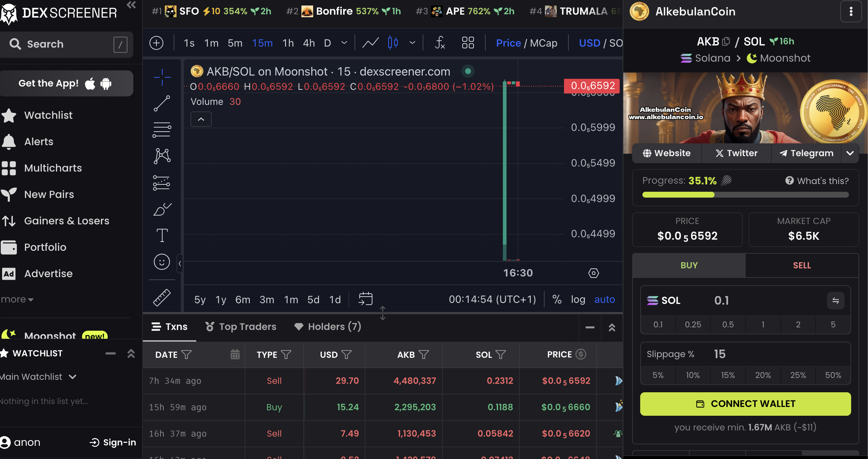Copy the AKB token address icon
The image size is (868, 459).
pos(726,41)
